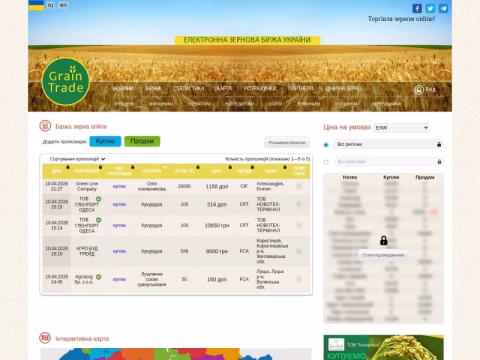Click verified shield in the 214 дол row
Viewport: 480px width, 360px height.
98,199
